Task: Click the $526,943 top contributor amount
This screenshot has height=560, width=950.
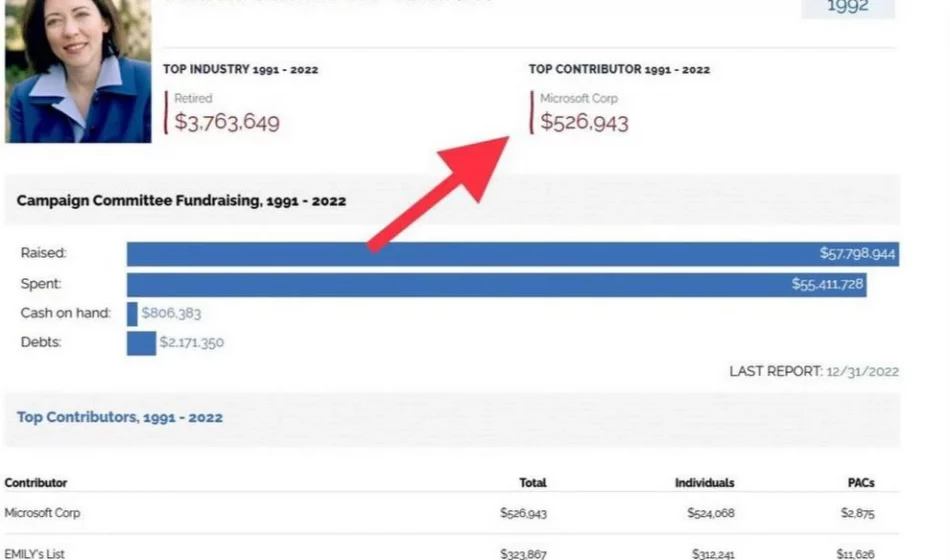Action: click(585, 122)
